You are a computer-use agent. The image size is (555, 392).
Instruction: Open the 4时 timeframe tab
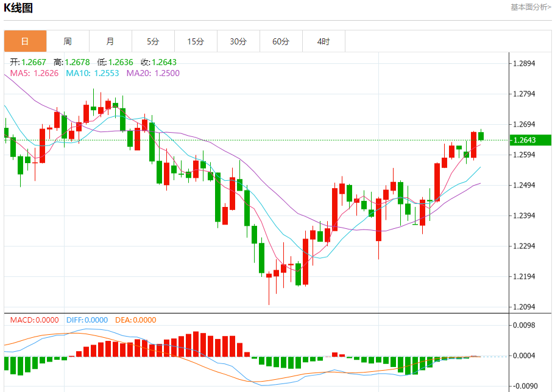323,41
